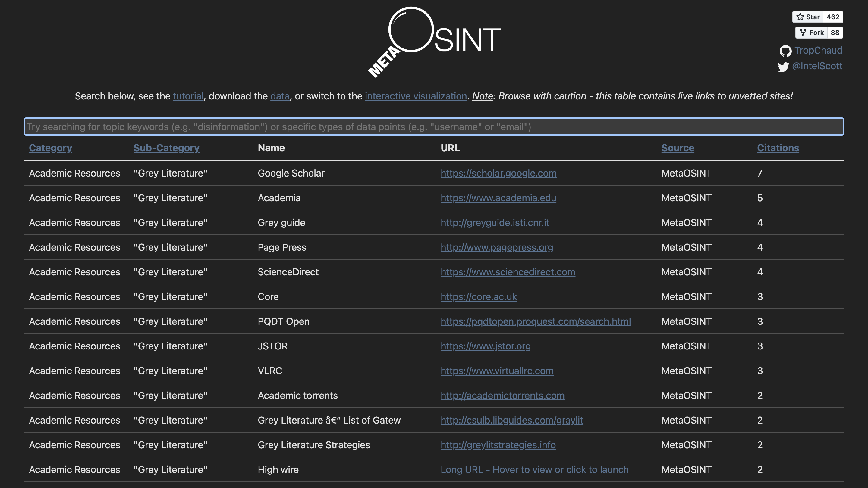This screenshot has width=868, height=488.
Task: Focus the keyword search field
Action: pyautogui.click(x=434, y=127)
